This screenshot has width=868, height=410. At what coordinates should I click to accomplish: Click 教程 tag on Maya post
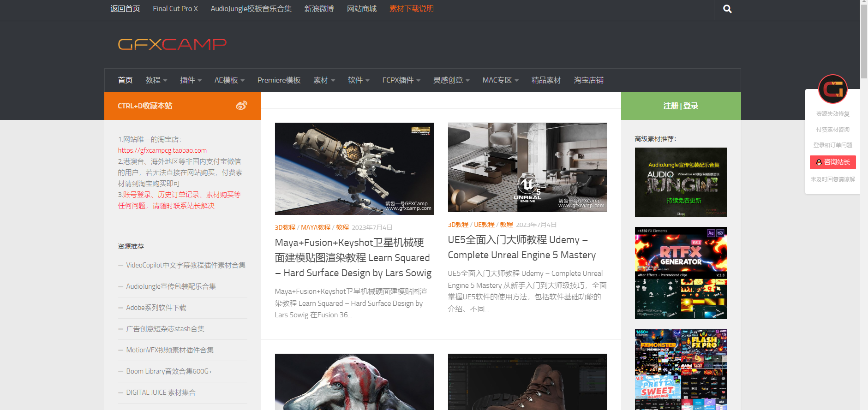coord(342,227)
